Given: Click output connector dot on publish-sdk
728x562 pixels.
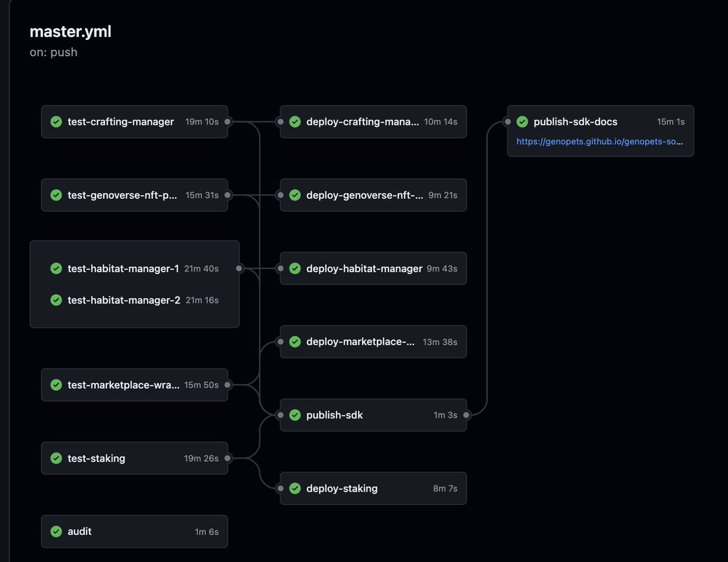Looking at the screenshot, I should [x=467, y=415].
